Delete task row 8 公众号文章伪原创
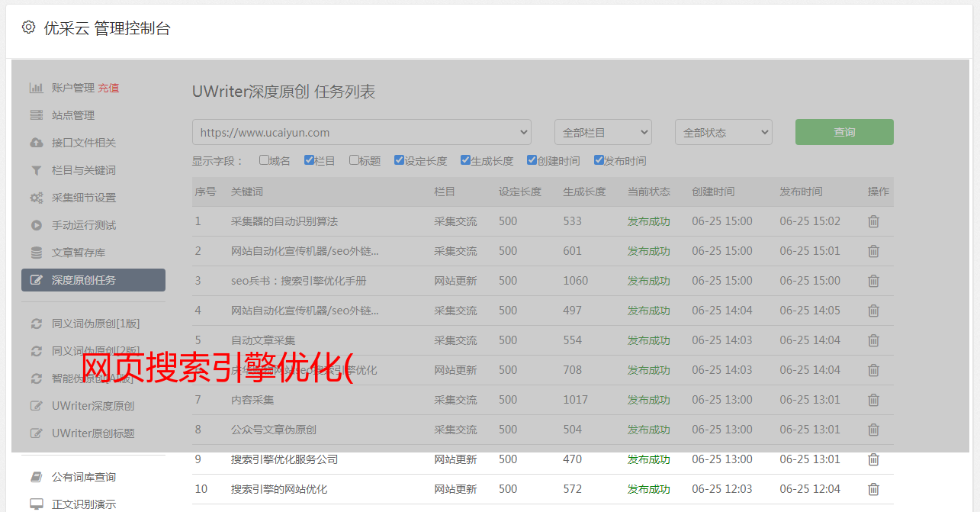The width and height of the screenshot is (980, 512). [x=874, y=430]
